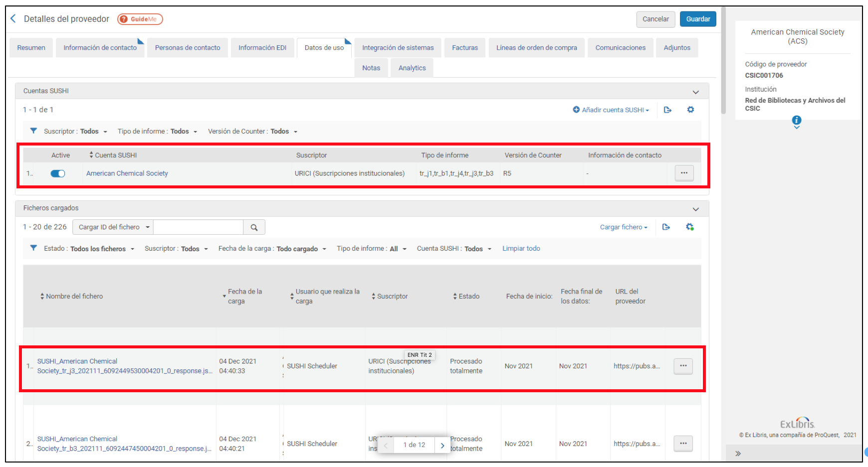Click the file ID search input field
This screenshot has width=868, height=467.
tap(198, 227)
